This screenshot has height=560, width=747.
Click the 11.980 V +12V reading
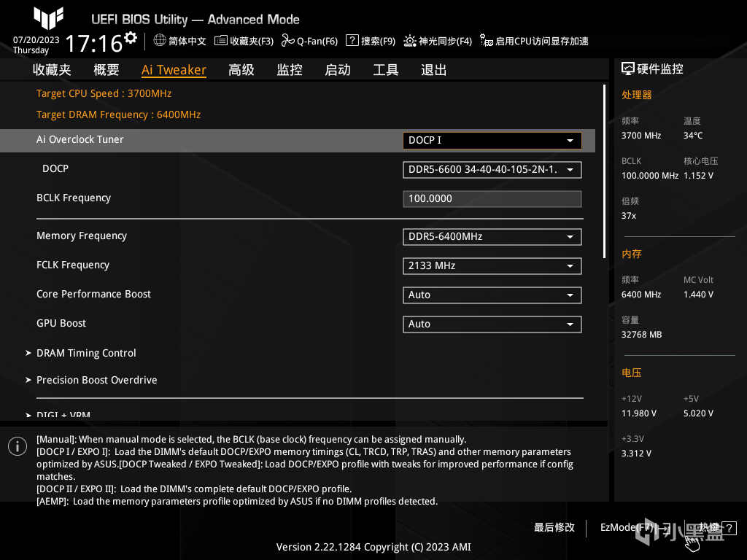(x=639, y=413)
